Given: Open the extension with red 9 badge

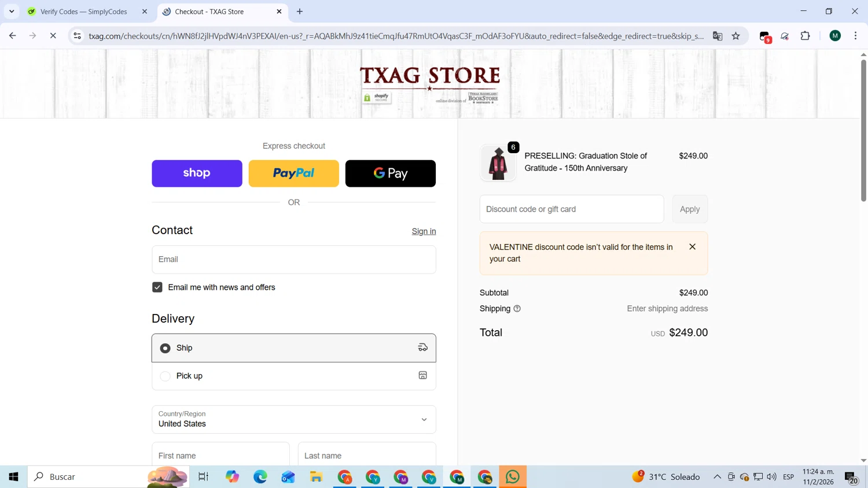Looking at the screenshot, I should pyautogui.click(x=765, y=36).
